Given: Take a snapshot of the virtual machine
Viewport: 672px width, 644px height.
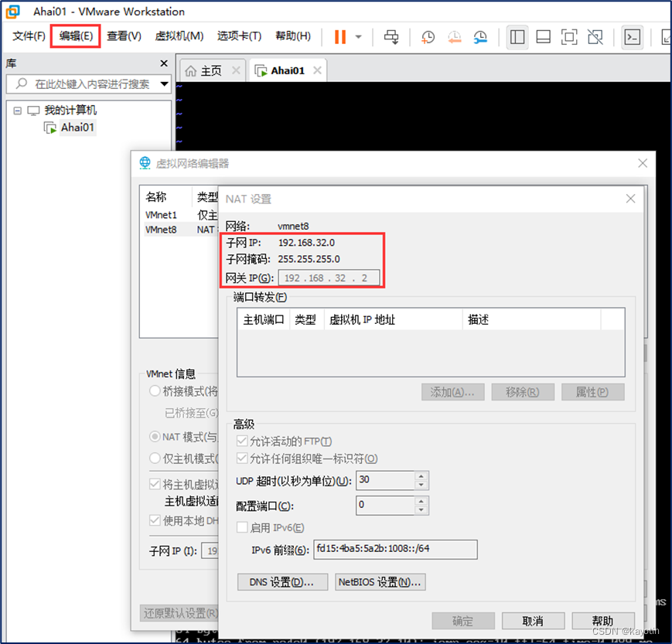Looking at the screenshot, I should (428, 36).
